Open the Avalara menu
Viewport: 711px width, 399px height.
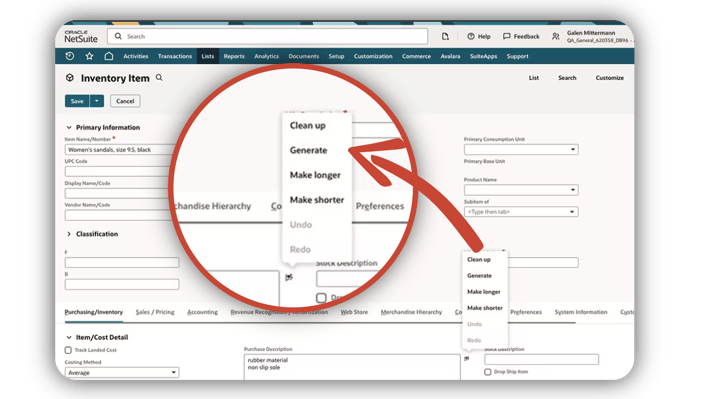pyautogui.click(x=450, y=56)
